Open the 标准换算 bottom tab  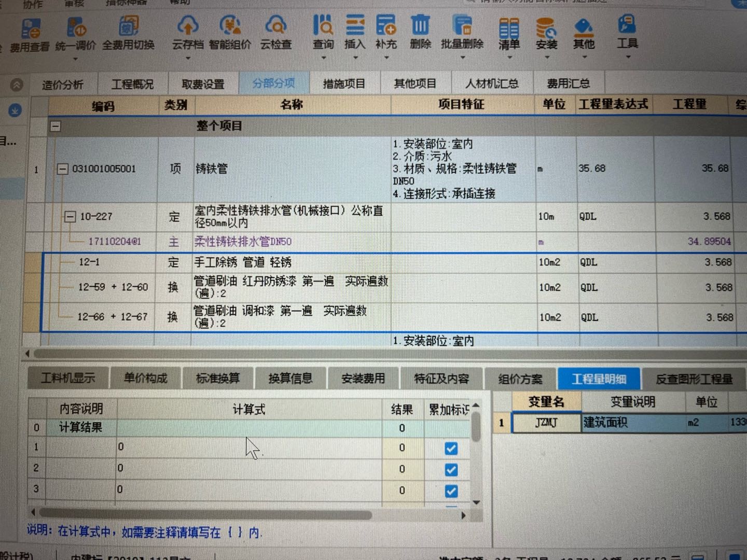point(218,378)
